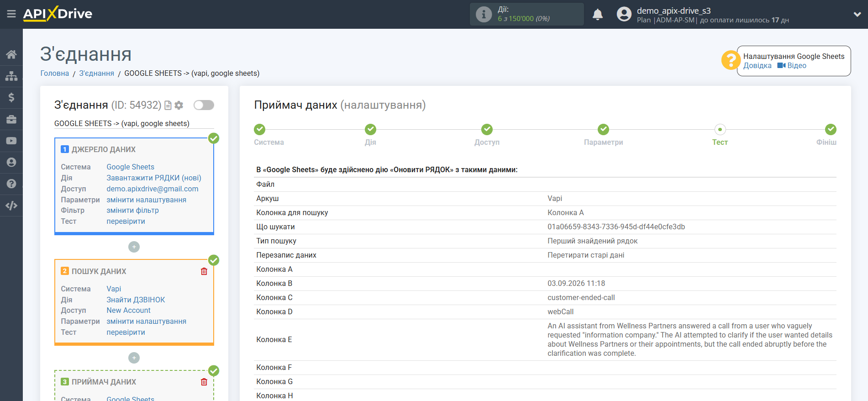Click the yellow help question icon
Viewport: 868px width, 401px height.
[x=731, y=60]
